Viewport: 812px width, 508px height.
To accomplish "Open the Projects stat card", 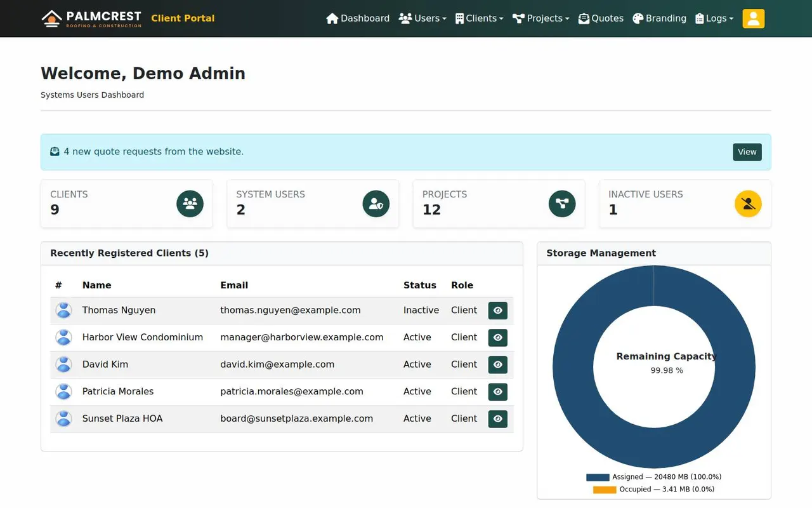I will pos(499,204).
